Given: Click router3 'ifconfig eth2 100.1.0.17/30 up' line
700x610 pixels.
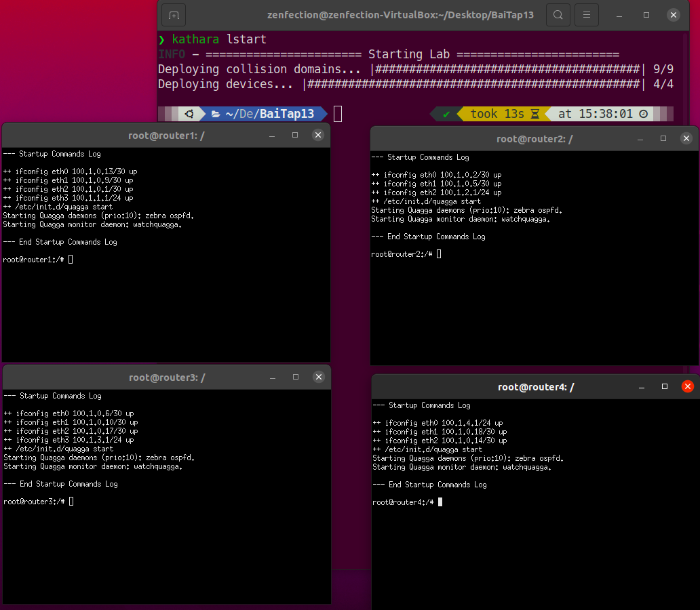Looking at the screenshot, I should (71, 432).
